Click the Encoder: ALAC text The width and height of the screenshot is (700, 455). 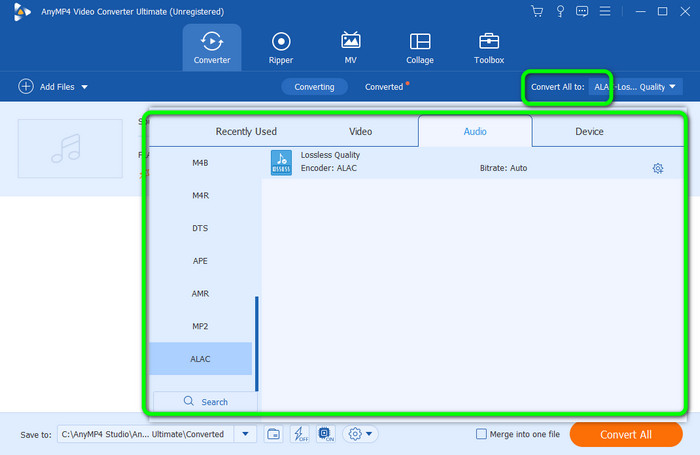(329, 168)
